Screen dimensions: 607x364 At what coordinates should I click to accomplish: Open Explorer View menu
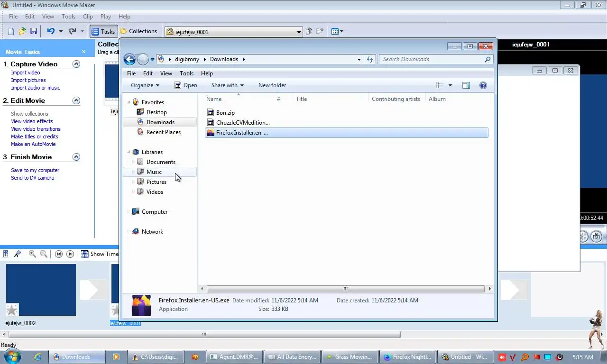click(166, 73)
